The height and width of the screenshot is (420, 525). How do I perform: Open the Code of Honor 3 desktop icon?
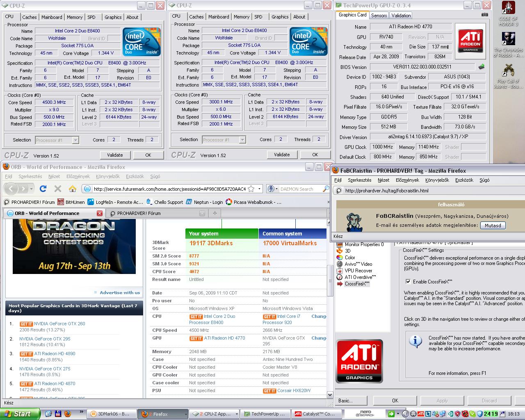click(508, 14)
